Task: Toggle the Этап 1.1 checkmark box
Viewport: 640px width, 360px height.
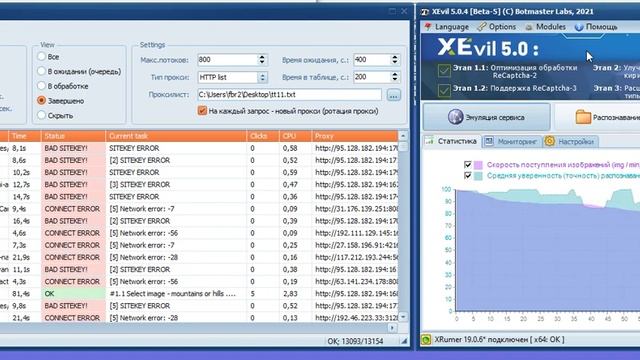Action: [x=444, y=70]
